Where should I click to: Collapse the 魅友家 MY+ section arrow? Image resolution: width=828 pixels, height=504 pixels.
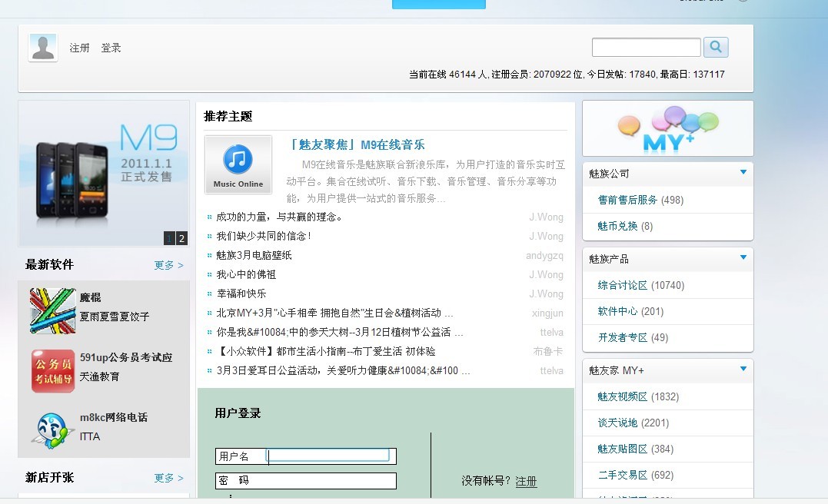point(743,369)
